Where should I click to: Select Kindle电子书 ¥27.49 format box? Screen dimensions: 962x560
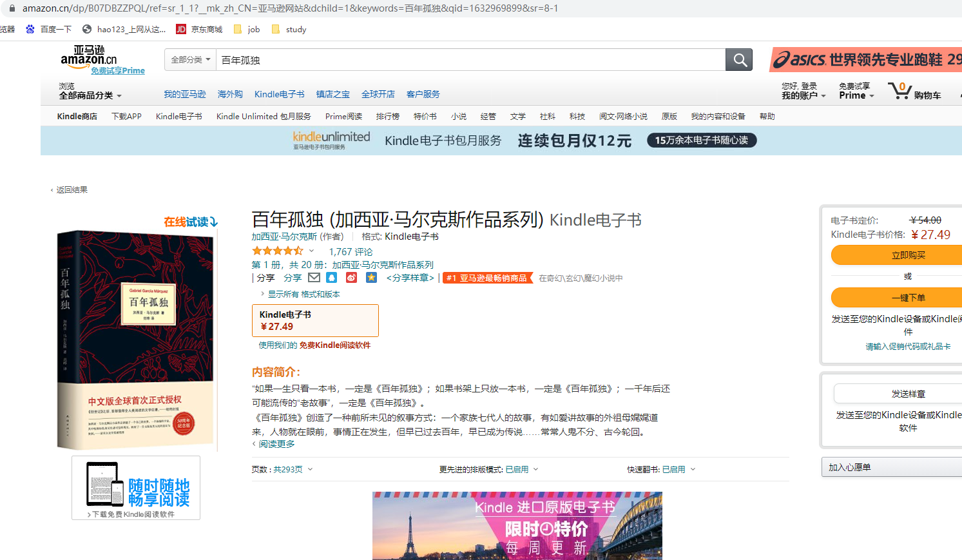(x=315, y=320)
